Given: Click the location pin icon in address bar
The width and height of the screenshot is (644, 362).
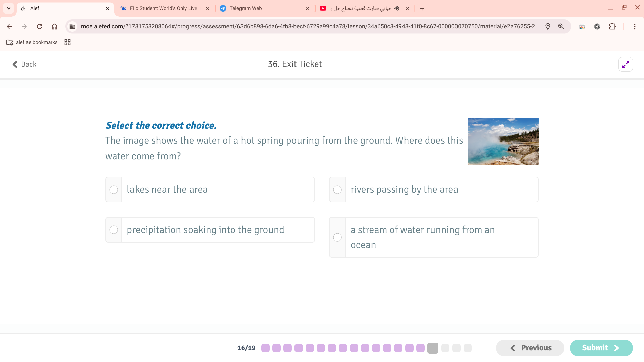Looking at the screenshot, I should (x=548, y=26).
